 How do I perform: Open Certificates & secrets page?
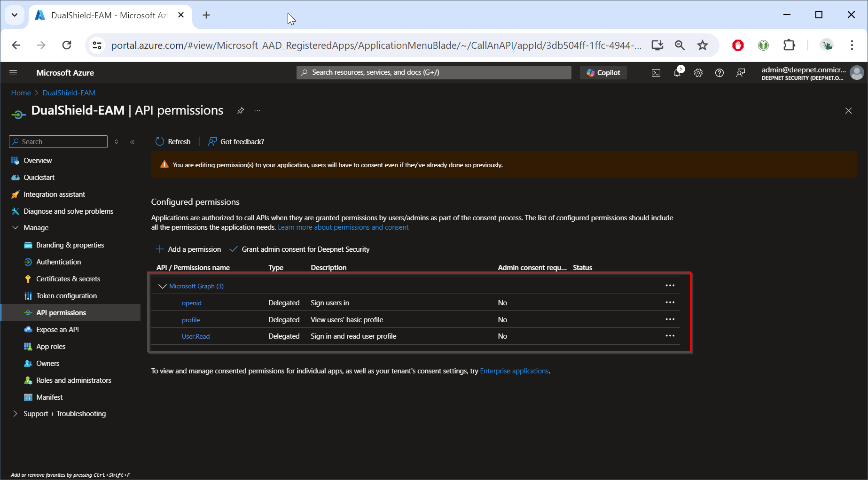pos(68,279)
